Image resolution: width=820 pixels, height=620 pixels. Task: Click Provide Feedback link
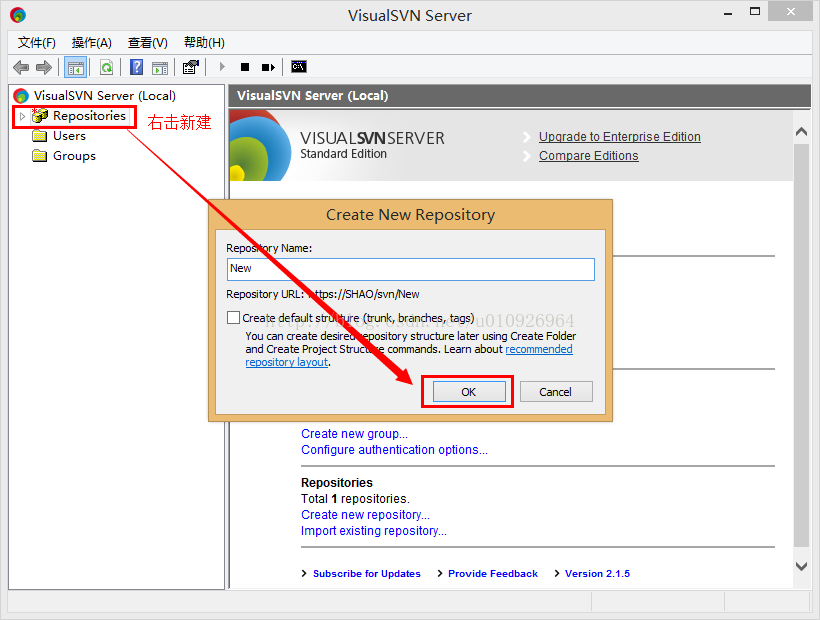(493, 573)
